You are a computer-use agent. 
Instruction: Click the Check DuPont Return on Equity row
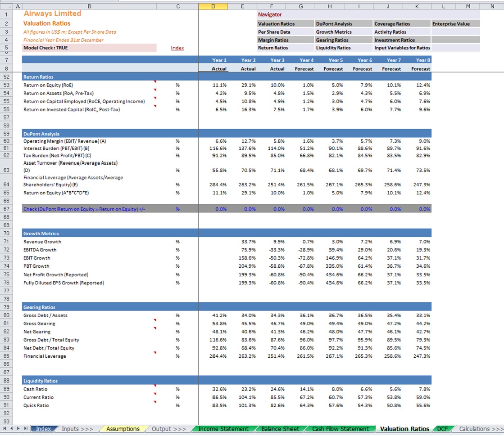pos(227,209)
